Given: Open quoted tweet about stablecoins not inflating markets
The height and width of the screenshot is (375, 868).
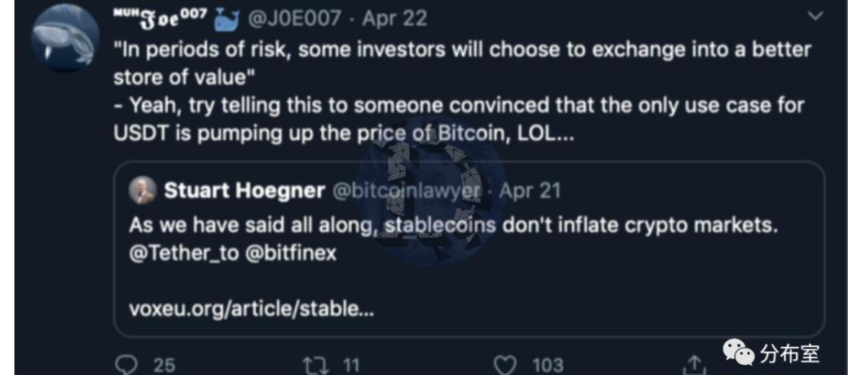Looking at the screenshot, I should pos(453,225).
